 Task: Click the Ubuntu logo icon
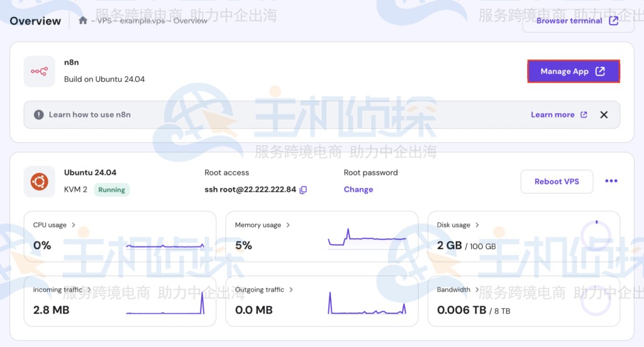(39, 182)
